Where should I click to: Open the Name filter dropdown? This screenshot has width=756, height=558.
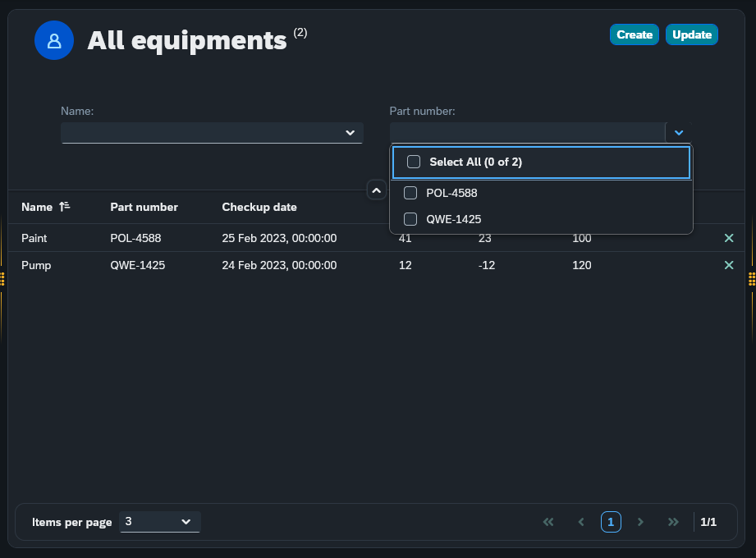tap(350, 133)
